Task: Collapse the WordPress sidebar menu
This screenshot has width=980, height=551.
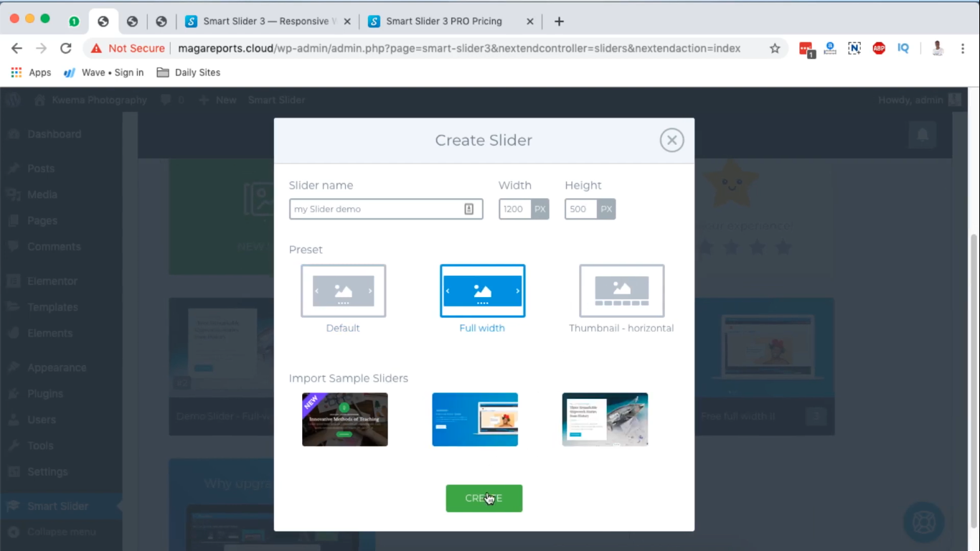Action: pos(61,532)
